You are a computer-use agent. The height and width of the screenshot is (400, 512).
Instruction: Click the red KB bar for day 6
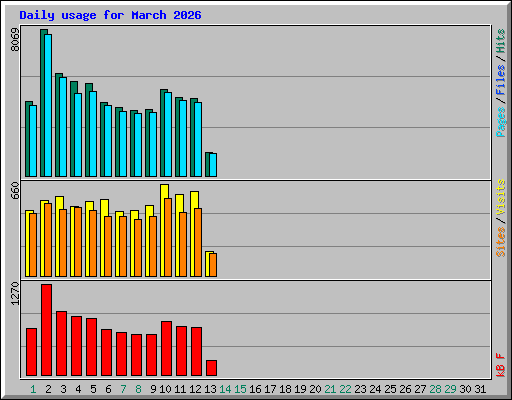[106, 353]
